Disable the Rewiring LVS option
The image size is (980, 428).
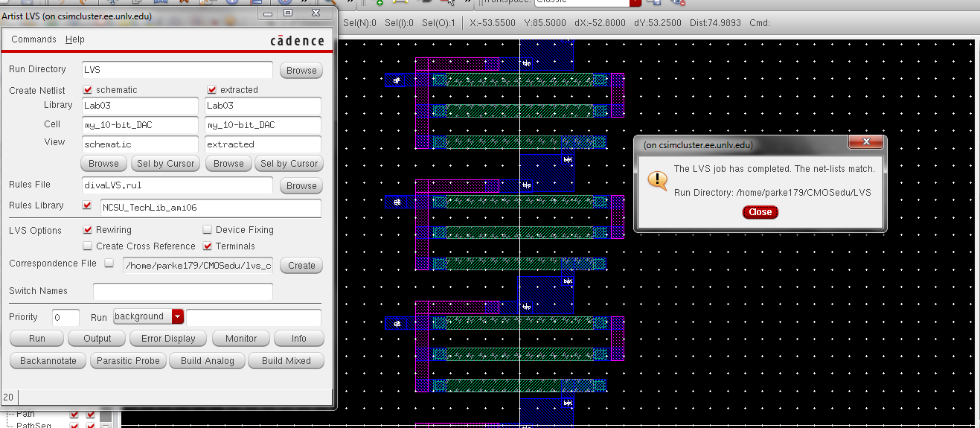(x=88, y=230)
